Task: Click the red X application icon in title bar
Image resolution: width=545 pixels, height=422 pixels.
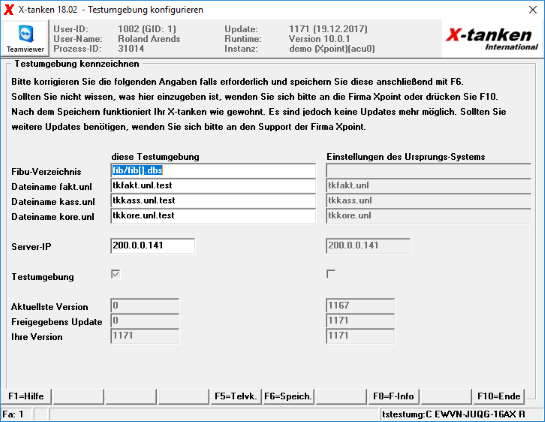Action: click(9, 10)
